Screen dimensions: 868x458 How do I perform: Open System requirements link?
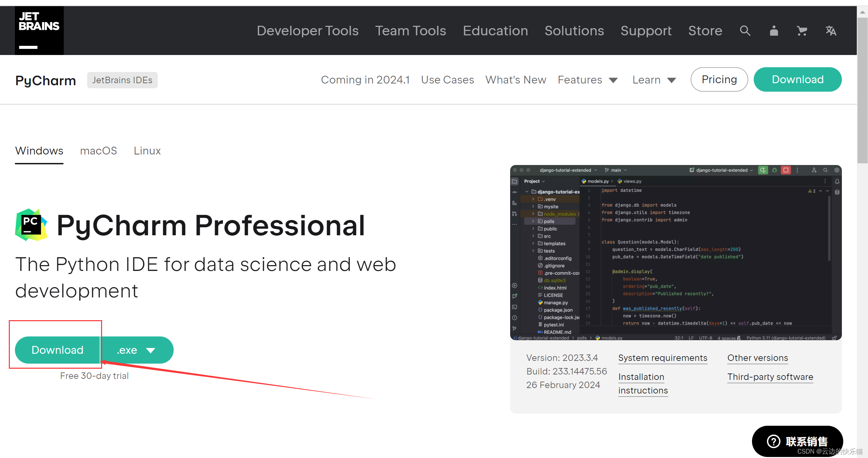pos(662,358)
